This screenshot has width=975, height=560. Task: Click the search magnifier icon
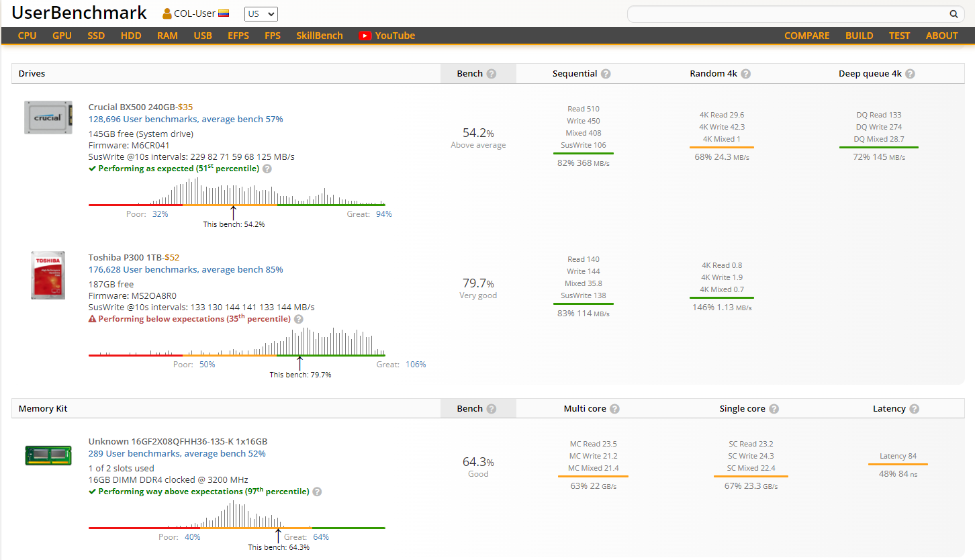[954, 14]
